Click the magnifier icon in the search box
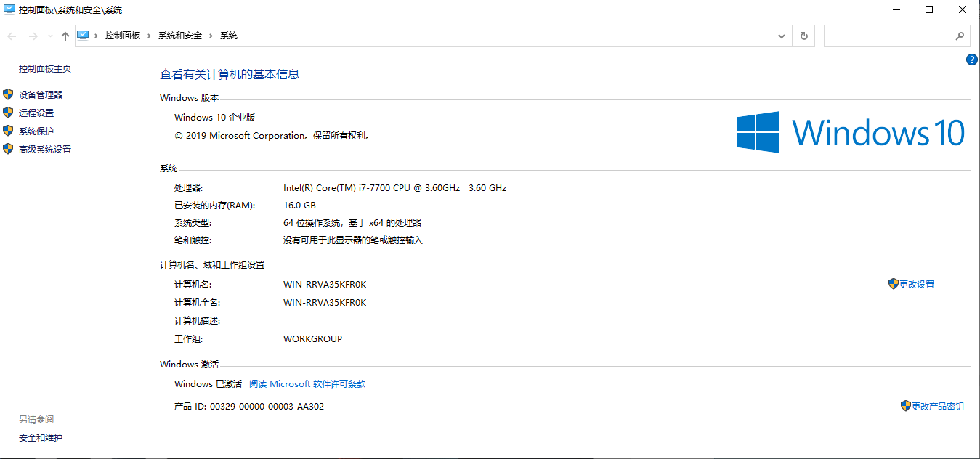Image resolution: width=980 pixels, height=459 pixels. [x=959, y=36]
